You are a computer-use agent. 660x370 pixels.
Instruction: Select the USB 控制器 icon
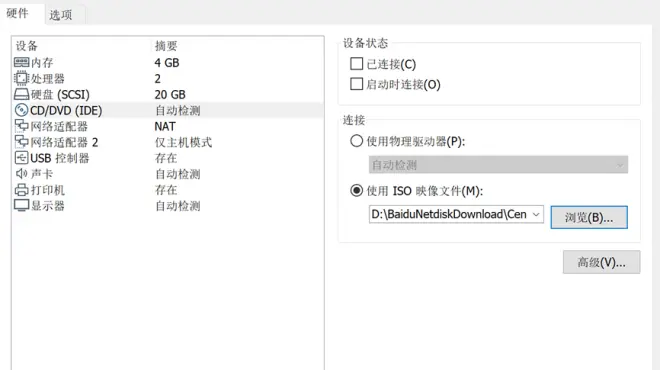tap(21, 158)
